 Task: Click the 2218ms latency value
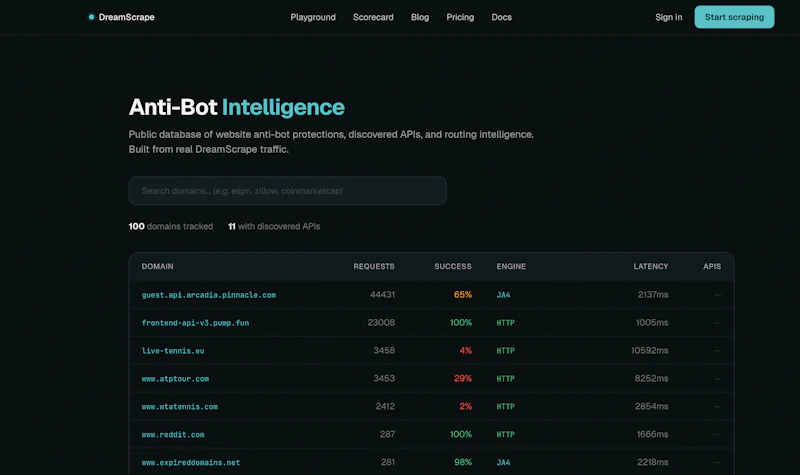tap(653, 462)
